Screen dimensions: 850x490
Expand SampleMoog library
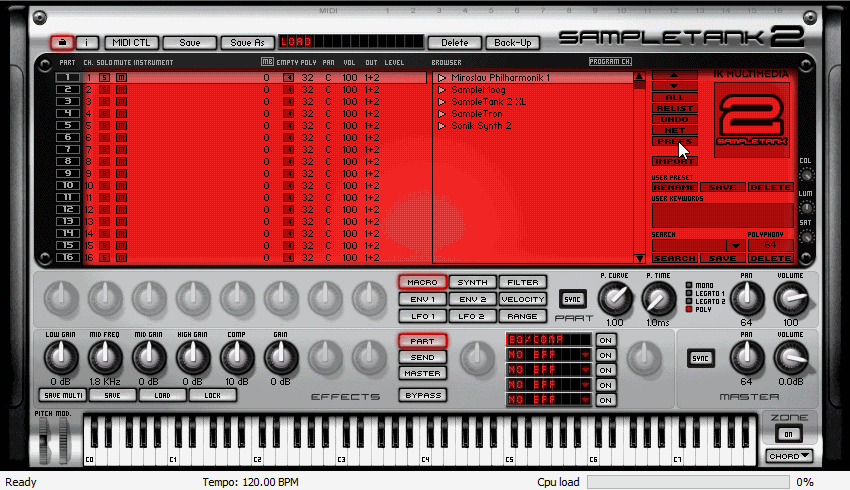click(x=442, y=90)
